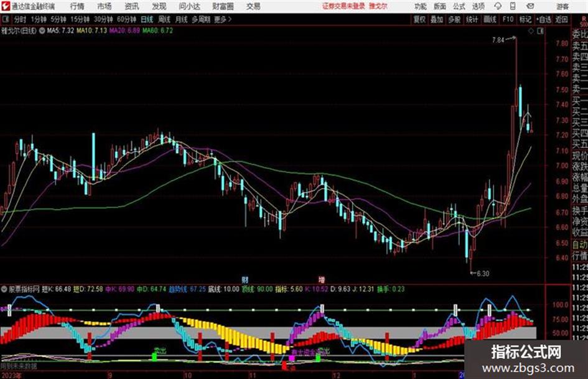Click the 2023年 time axis label
588x379 pixels.
11,375
